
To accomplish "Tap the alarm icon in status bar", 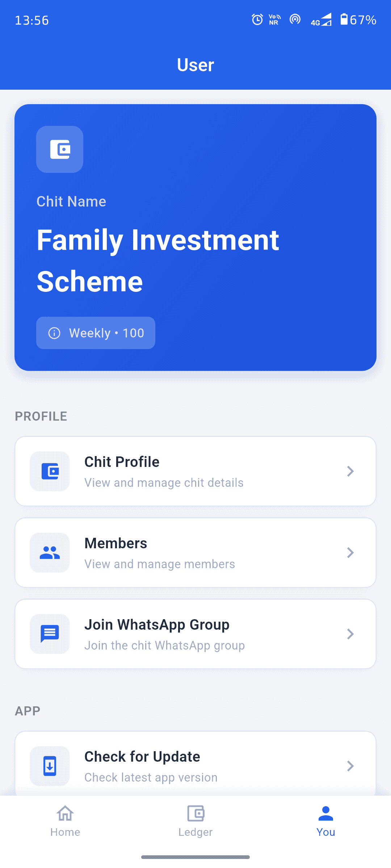I will [x=257, y=20].
